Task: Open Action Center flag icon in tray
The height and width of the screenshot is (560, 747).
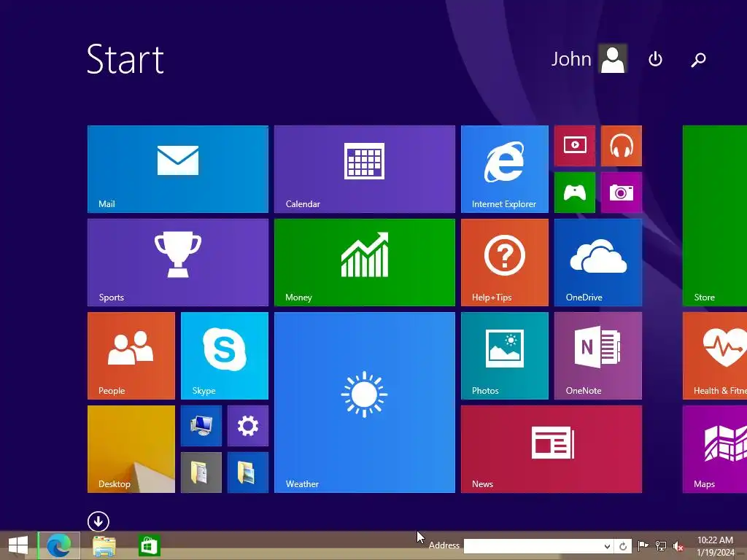Action: click(643, 545)
